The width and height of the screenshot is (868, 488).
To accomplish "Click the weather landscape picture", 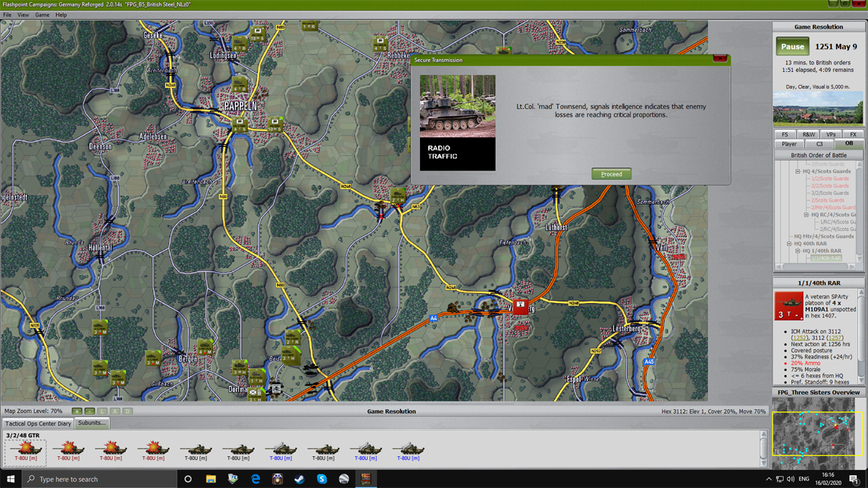I will (818, 108).
